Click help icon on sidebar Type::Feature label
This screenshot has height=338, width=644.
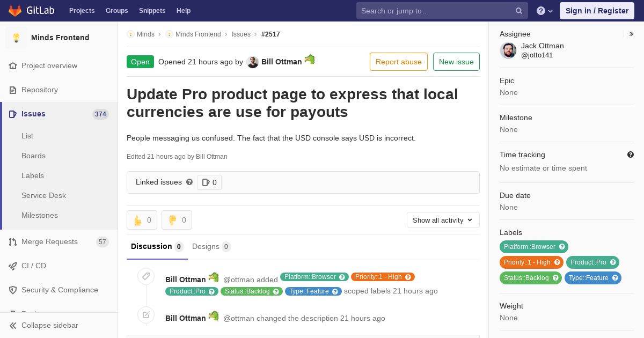[x=615, y=278]
